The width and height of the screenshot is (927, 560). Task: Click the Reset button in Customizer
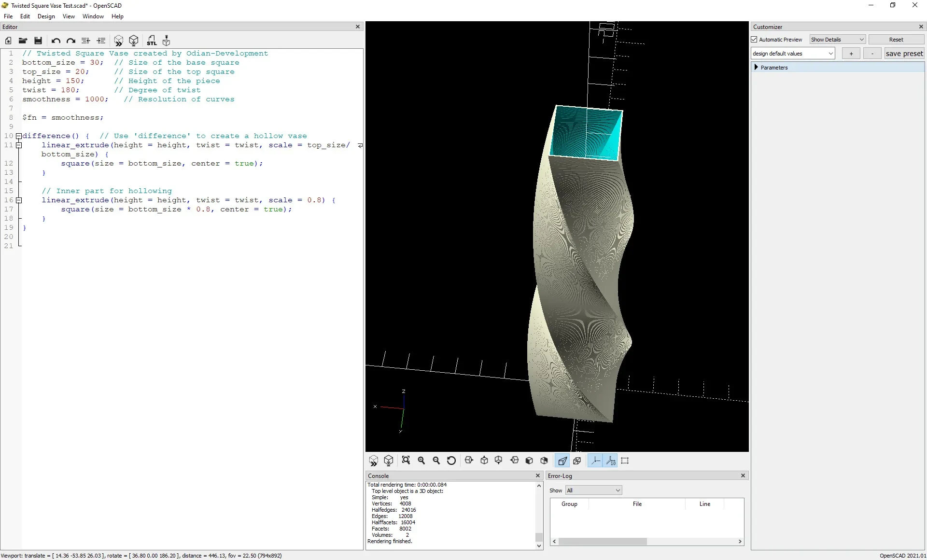click(896, 40)
